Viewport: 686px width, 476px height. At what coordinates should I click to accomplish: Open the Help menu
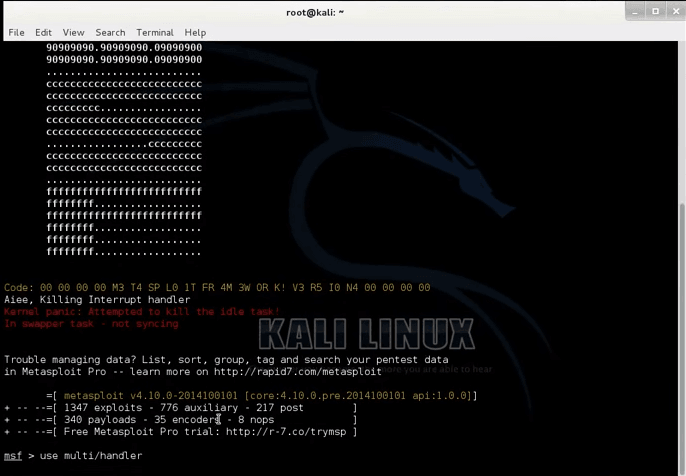click(x=195, y=32)
